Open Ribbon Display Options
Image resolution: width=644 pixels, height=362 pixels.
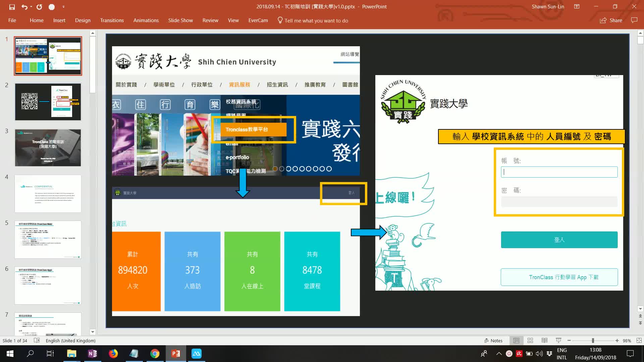pyautogui.click(x=577, y=7)
